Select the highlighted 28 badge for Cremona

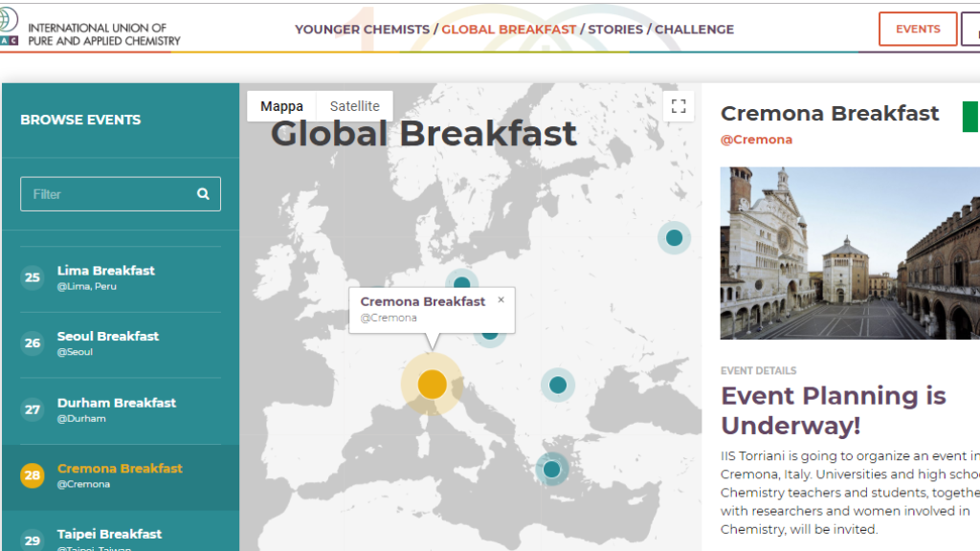tap(32, 475)
